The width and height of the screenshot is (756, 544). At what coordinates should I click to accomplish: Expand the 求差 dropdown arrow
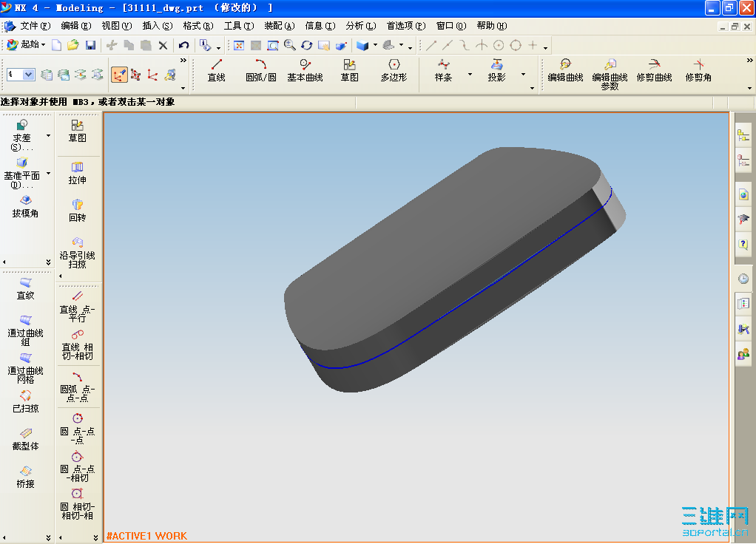(48, 136)
